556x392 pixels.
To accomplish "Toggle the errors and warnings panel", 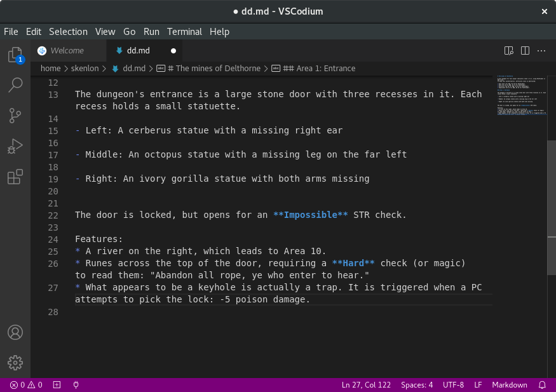I will tap(24, 384).
